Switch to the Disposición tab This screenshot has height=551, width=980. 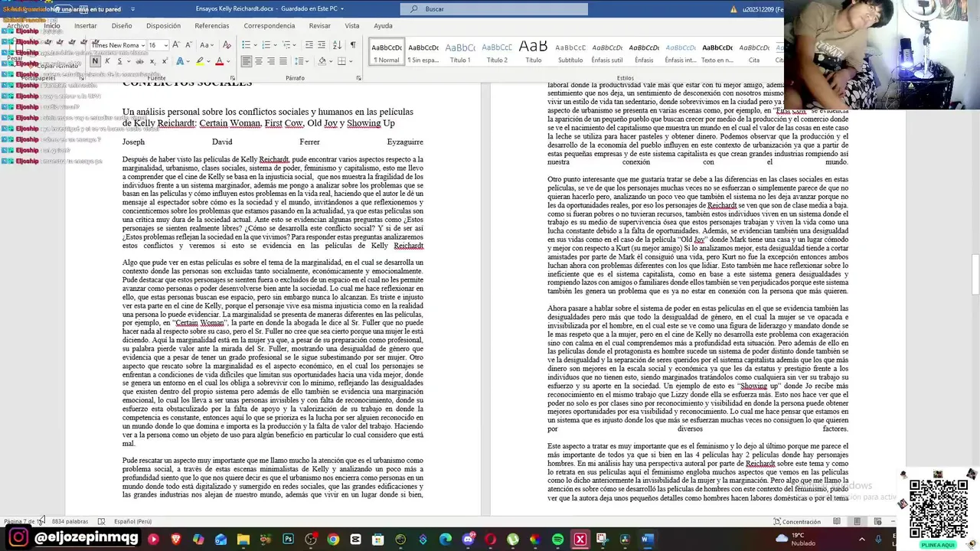[x=163, y=25]
